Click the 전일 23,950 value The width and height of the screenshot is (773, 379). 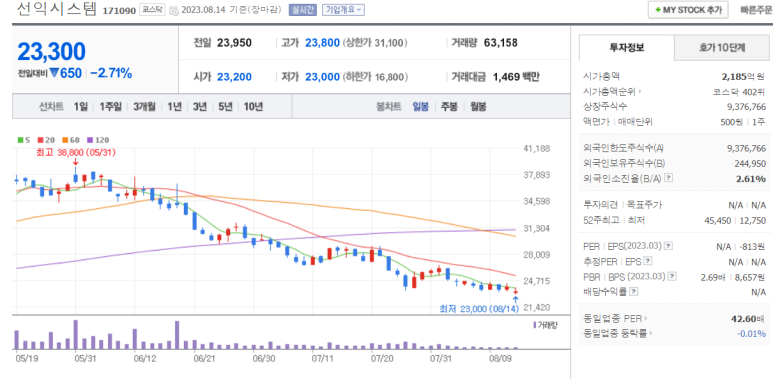[x=234, y=43]
